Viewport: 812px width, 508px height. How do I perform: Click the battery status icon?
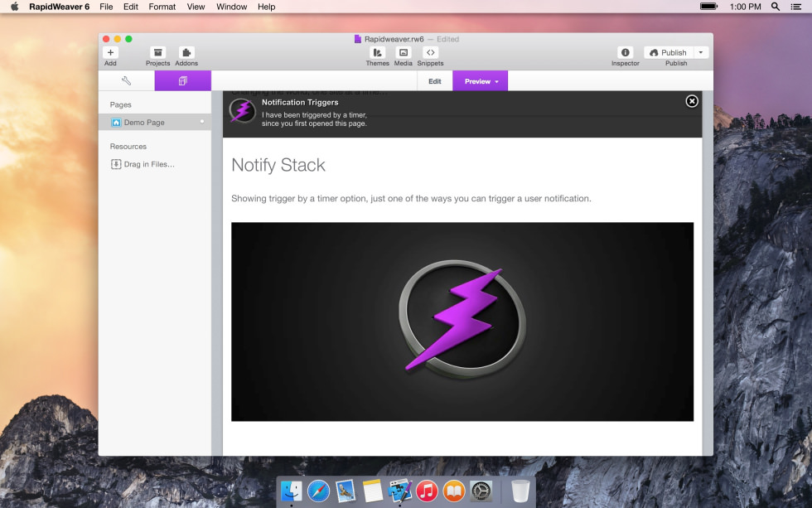pos(709,7)
